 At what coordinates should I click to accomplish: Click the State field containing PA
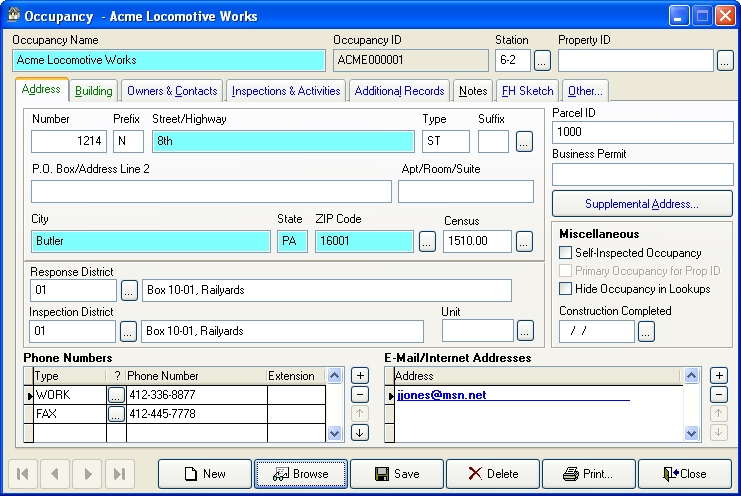coord(292,241)
